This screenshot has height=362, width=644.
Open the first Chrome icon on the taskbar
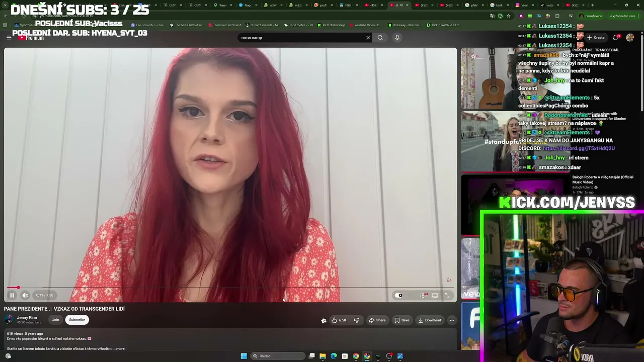point(356,356)
